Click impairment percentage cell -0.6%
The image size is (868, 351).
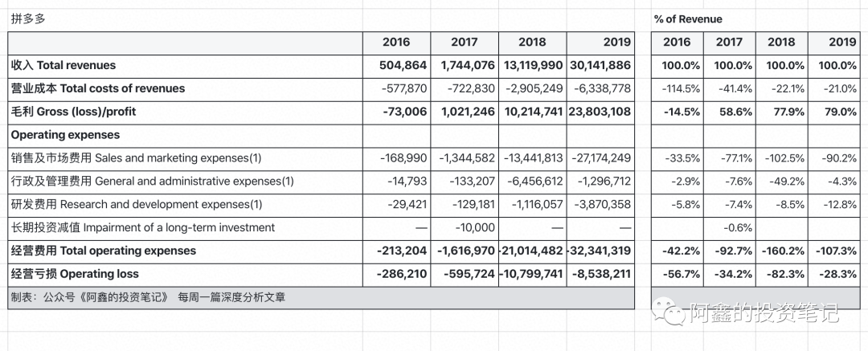(739, 227)
